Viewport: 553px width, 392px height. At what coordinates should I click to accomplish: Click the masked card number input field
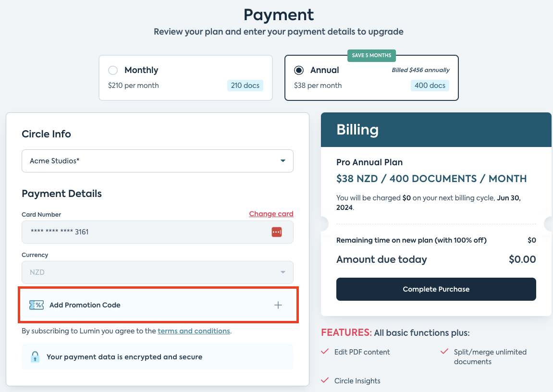[144, 232]
